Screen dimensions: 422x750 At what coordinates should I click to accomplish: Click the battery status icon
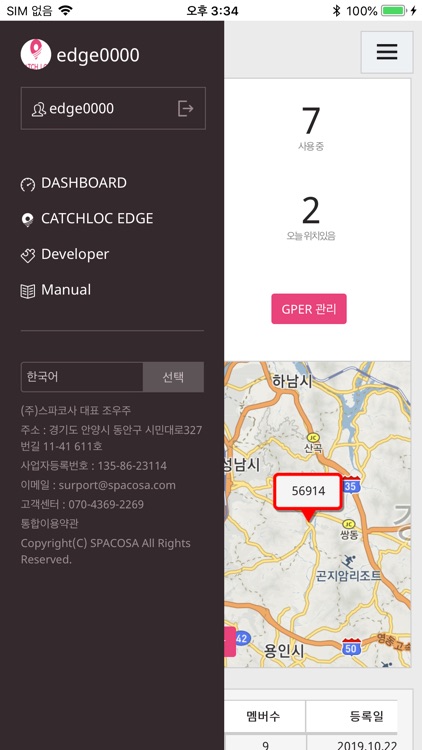394,11
